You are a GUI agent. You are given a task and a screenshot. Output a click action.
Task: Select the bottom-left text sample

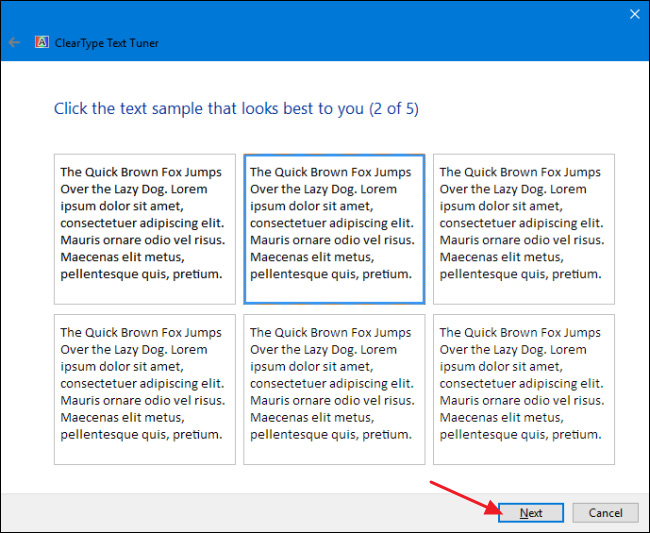point(144,389)
